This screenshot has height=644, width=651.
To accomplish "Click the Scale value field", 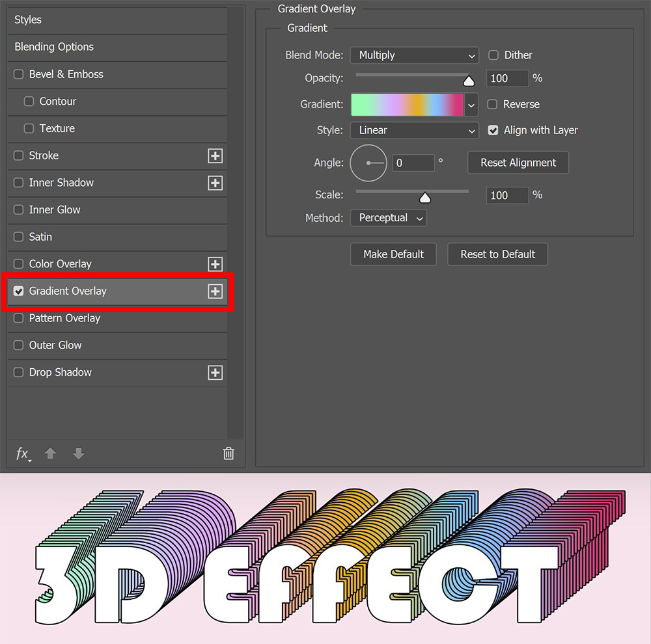I will tap(507, 195).
